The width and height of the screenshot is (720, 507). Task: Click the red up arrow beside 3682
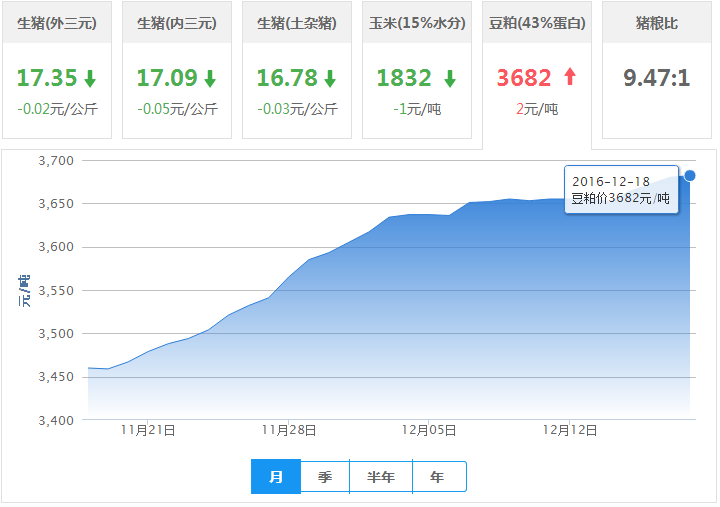pos(570,76)
